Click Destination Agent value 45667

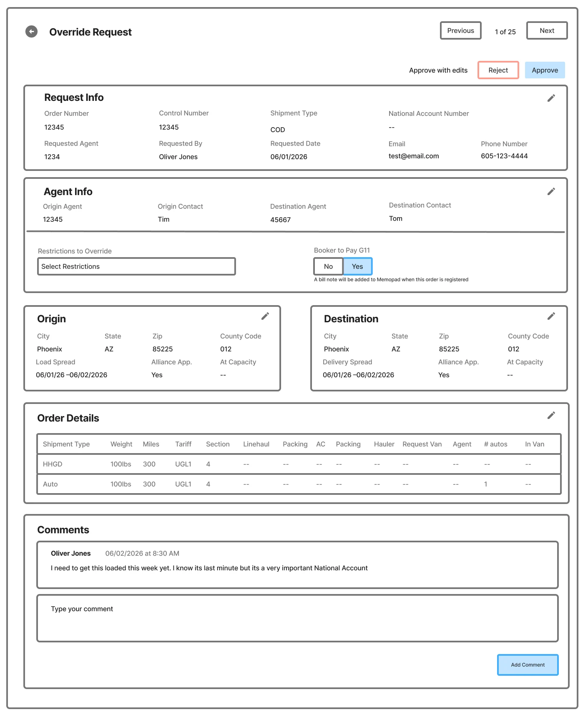tap(280, 220)
